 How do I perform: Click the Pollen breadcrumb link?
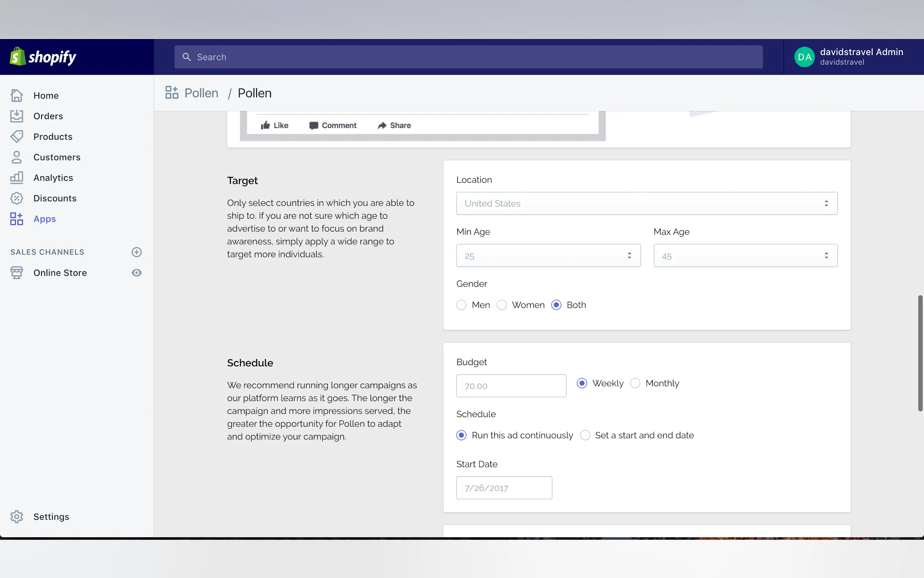(201, 93)
